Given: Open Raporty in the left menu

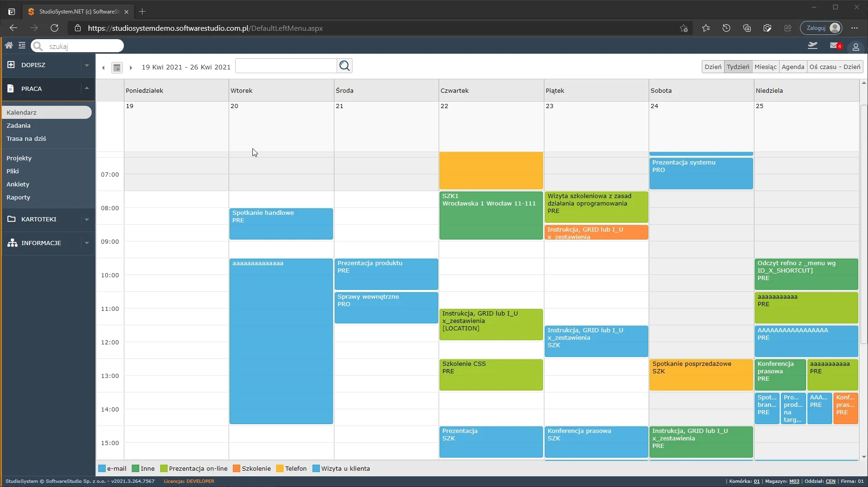Looking at the screenshot, I should 18,197.
